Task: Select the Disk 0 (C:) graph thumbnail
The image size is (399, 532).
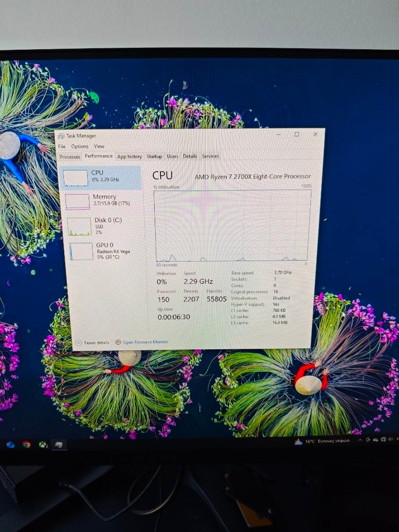Action: (79, 227)
